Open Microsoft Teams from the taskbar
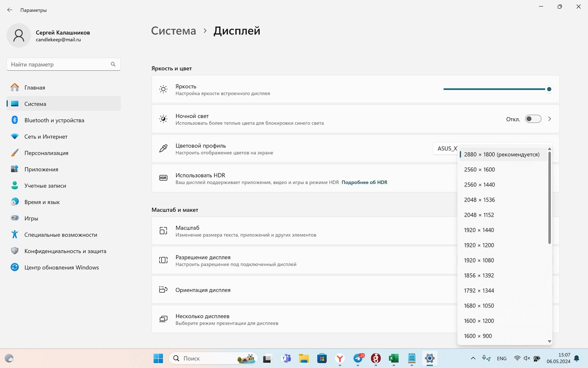The width and height of the screenshot is (588, 368). [x=286, y=359]
